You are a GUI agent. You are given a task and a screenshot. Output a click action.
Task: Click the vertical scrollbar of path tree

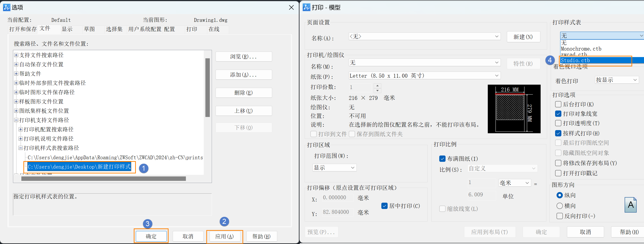click(207, 88)
